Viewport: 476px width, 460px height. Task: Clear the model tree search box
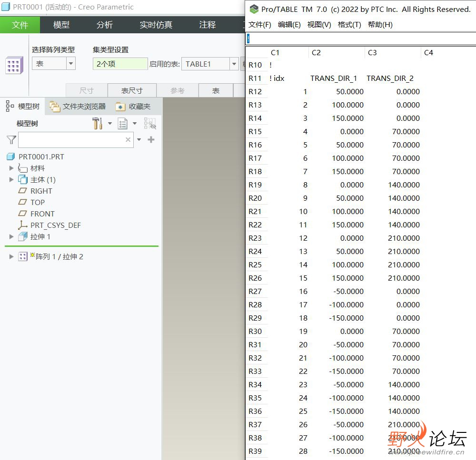click(x=128, y=139)
